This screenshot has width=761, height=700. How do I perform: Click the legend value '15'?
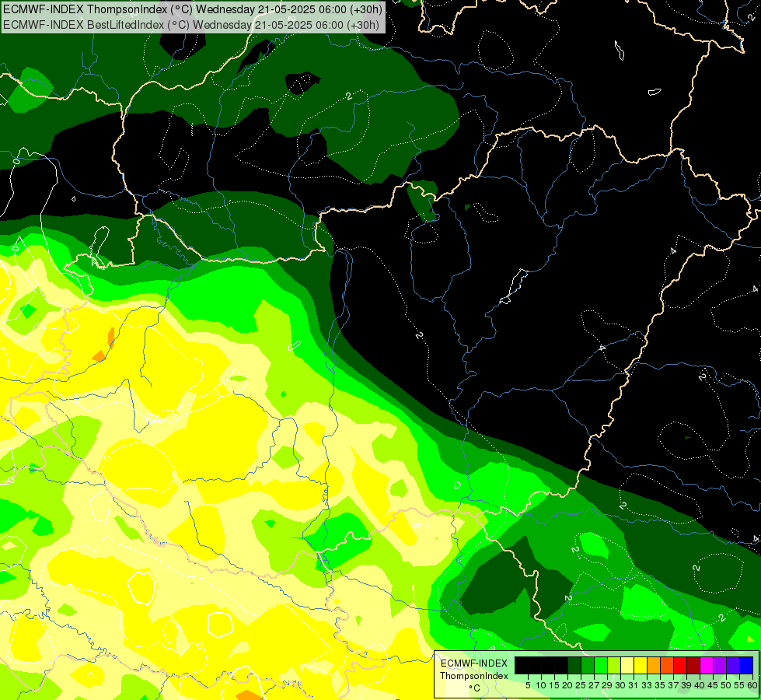(554, 685)
